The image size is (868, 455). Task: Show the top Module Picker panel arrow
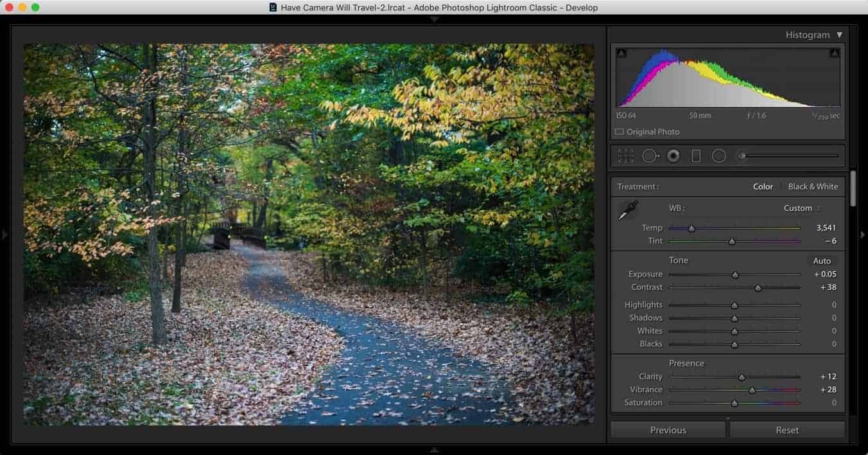[x=434, y=19]
